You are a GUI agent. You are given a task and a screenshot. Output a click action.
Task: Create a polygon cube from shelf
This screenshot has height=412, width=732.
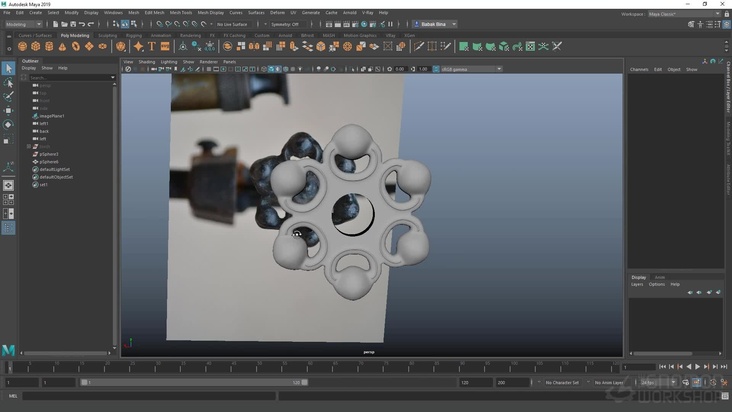coord(35,46)
